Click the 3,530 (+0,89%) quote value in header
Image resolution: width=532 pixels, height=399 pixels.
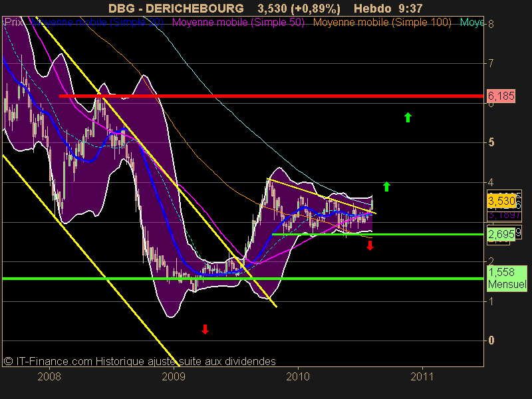[x=299, y=9]
